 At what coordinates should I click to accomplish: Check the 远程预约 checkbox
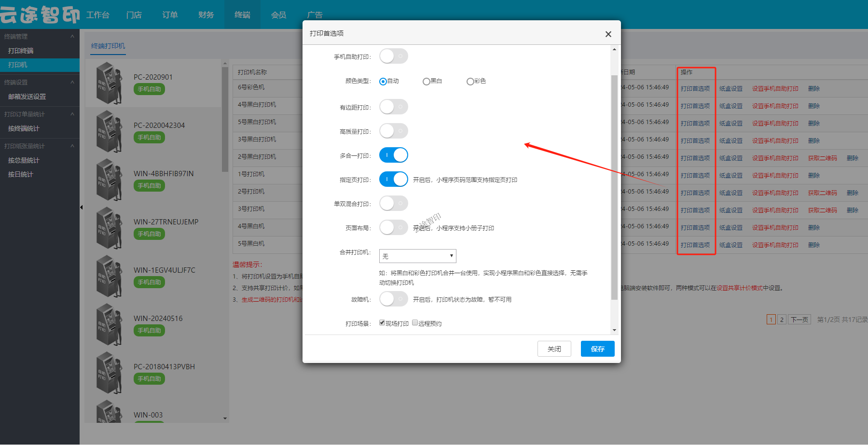tap(415, 323)
